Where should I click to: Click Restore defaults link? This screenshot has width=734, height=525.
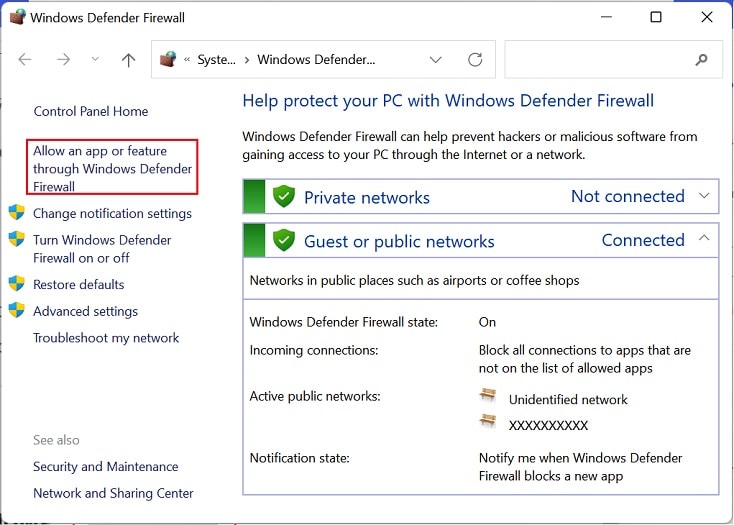[79, 284]
